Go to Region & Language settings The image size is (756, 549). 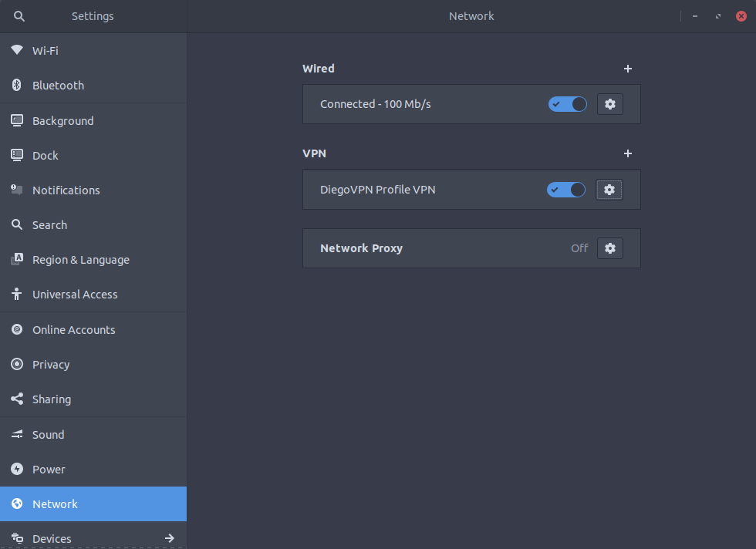[x=80, y=260]
